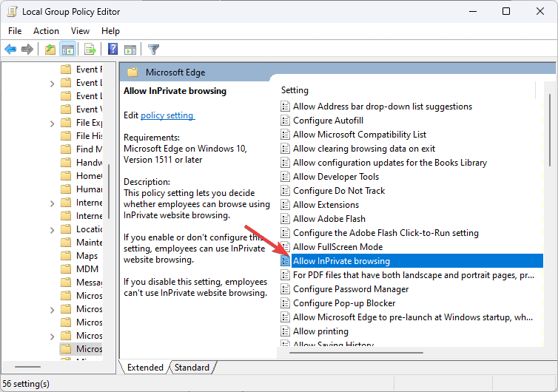This screenshot has height=392, width=558.
Task: Go up one level folder icon
Action: 50,49
